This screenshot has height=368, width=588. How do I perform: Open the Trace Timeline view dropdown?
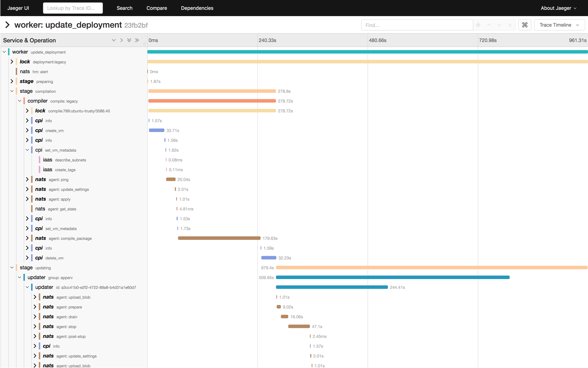click(x=559, y=25)
